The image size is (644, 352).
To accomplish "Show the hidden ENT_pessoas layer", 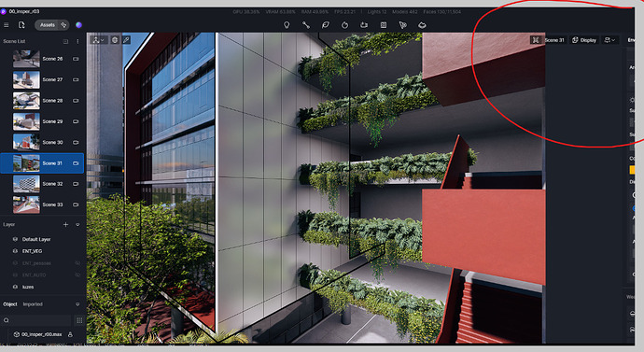I will [x=77, y=263].
